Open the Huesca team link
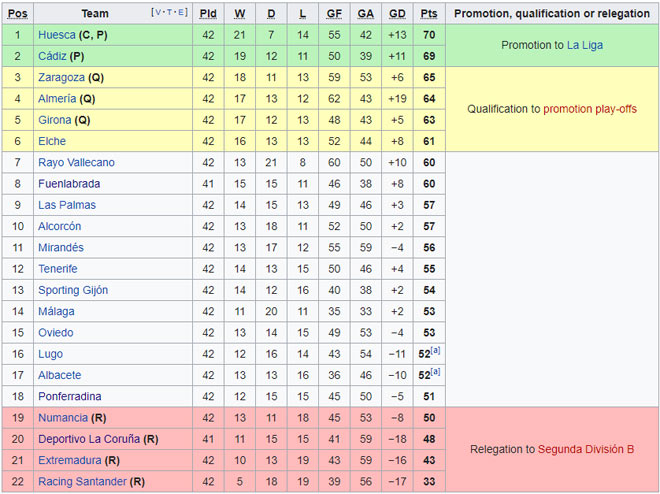 coord(56,35)
